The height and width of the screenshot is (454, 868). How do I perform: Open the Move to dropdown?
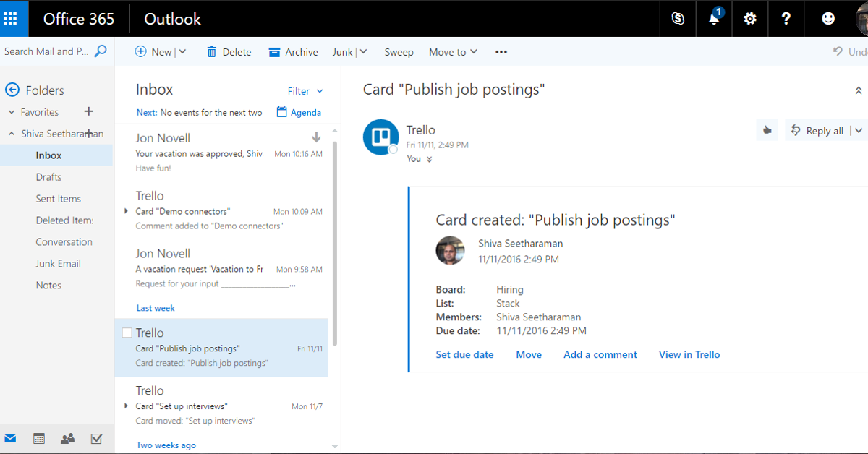coord(453,52)
